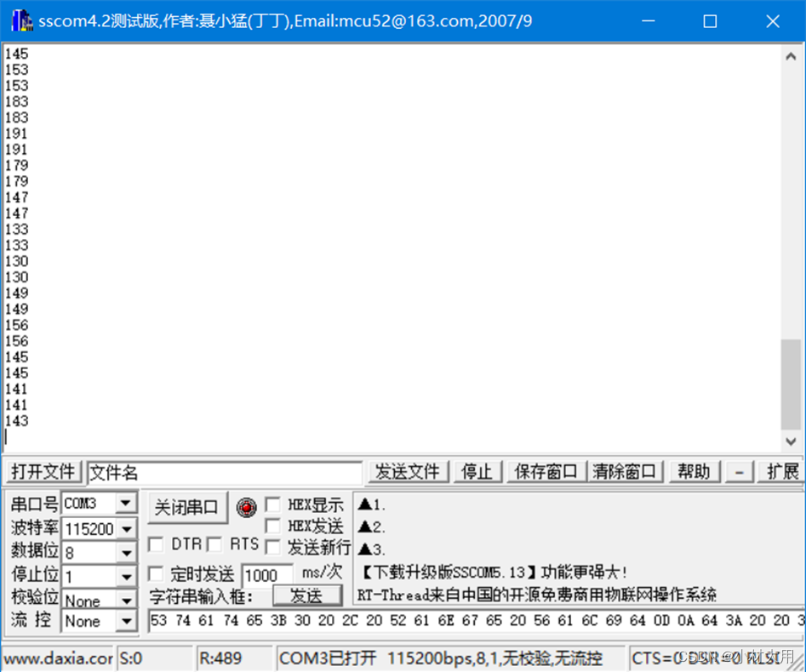Click the 扩展 expand button
Image resolution: width=806 pixels, height=672 pixels.
click(x=782, y=471)
